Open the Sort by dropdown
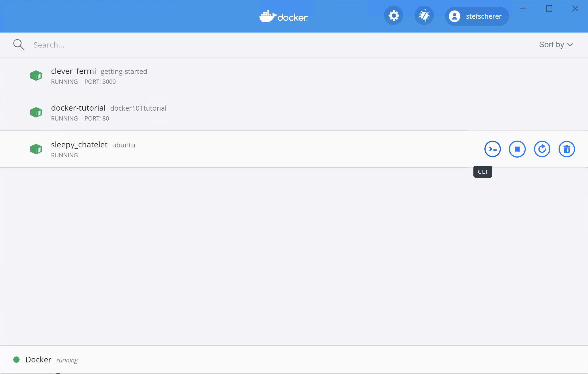 tap(555, 44)
